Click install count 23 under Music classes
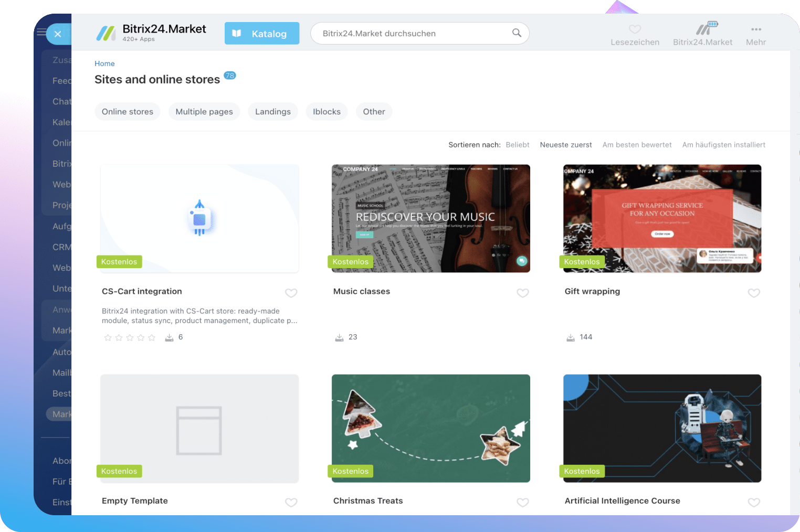The image size is (800, 532). coord(353,337)
